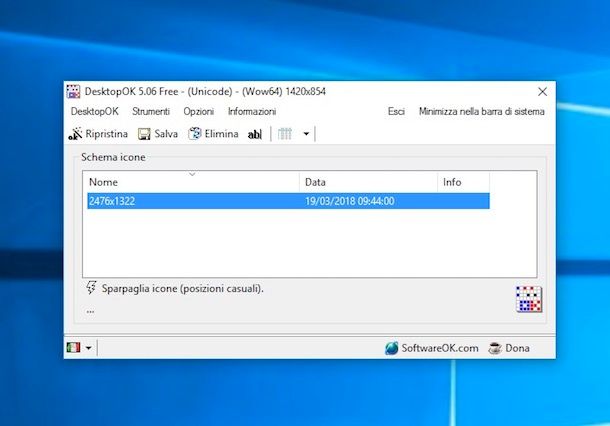Open the Opzioni menu
The height and width of the screenshot is (426, 610).
[x=199, y=112]
